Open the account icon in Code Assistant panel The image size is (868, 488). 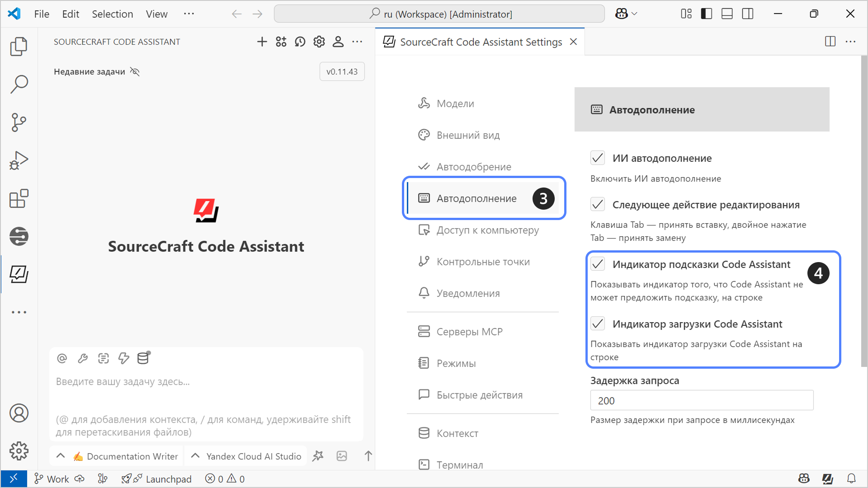pos(338,42)
